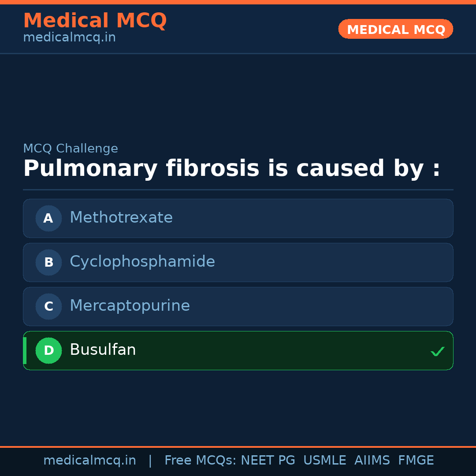Viewport: 476px width, 476px height.
Task: Select the Methotrexate answer option
Action: [238, 218]
